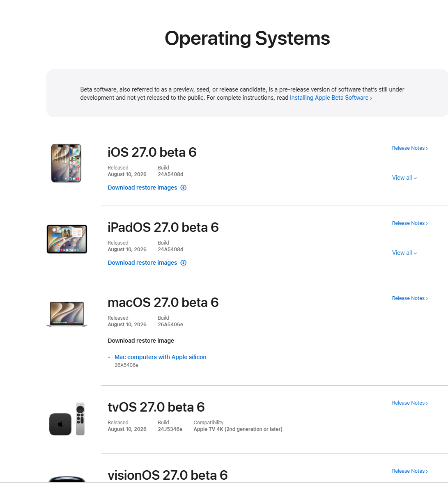The height and width of the screenshot is (483, 448).
Task: Click the Download restore image label under macOS
Action: 141,341
